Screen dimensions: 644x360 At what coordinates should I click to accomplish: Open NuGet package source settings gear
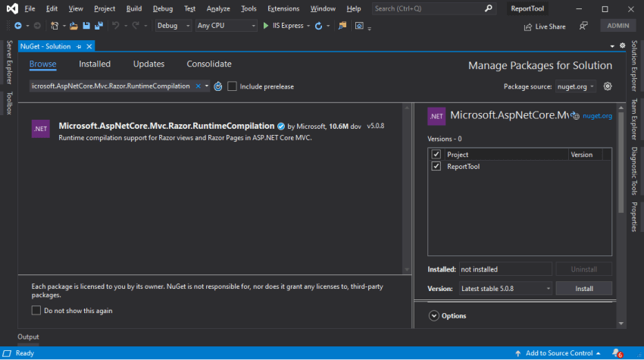(608, 86)
